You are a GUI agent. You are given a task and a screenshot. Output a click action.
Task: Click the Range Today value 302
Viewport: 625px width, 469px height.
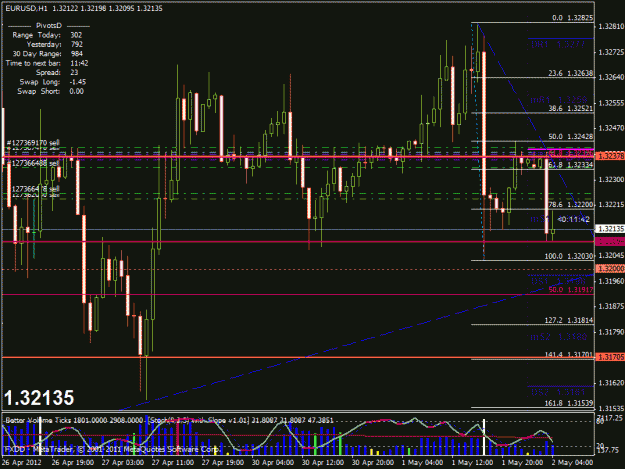pyautogui.click(x=76, y=35)
